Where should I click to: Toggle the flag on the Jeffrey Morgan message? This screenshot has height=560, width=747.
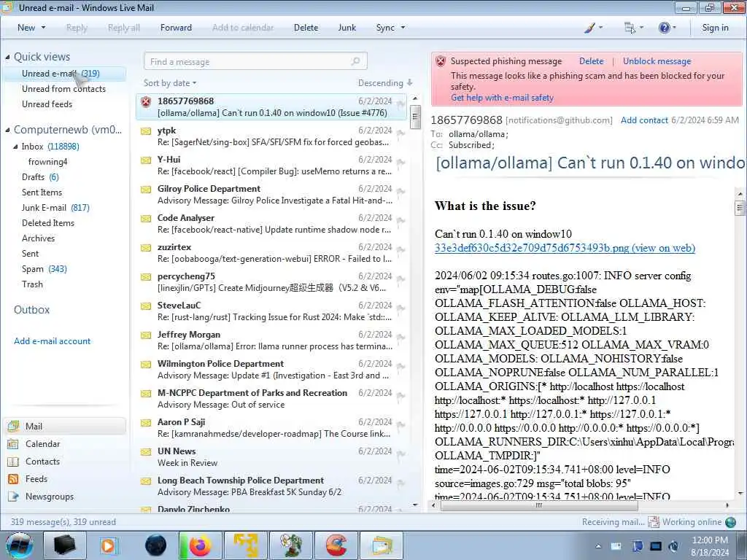tap(400, 338)
